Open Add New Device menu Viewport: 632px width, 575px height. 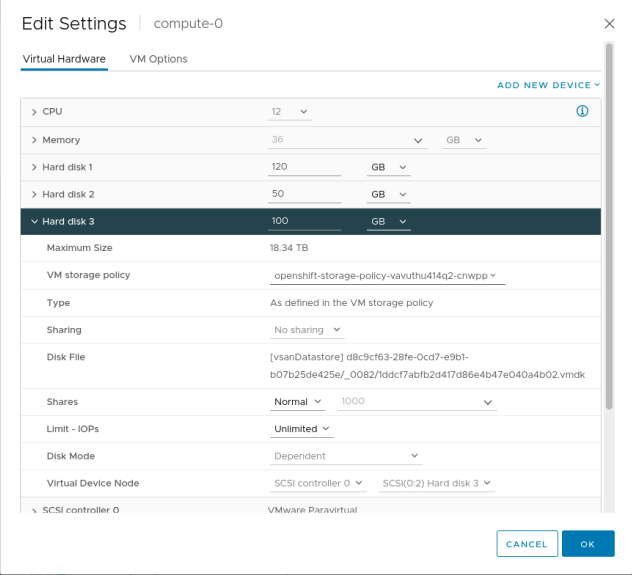548,85
